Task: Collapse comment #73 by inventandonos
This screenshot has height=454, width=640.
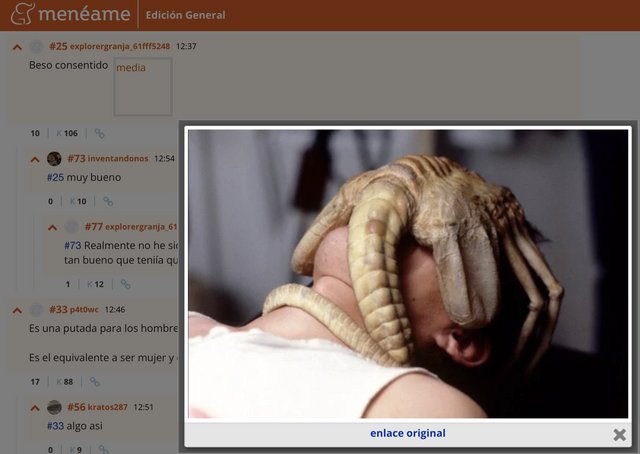Action: (35, 160)
